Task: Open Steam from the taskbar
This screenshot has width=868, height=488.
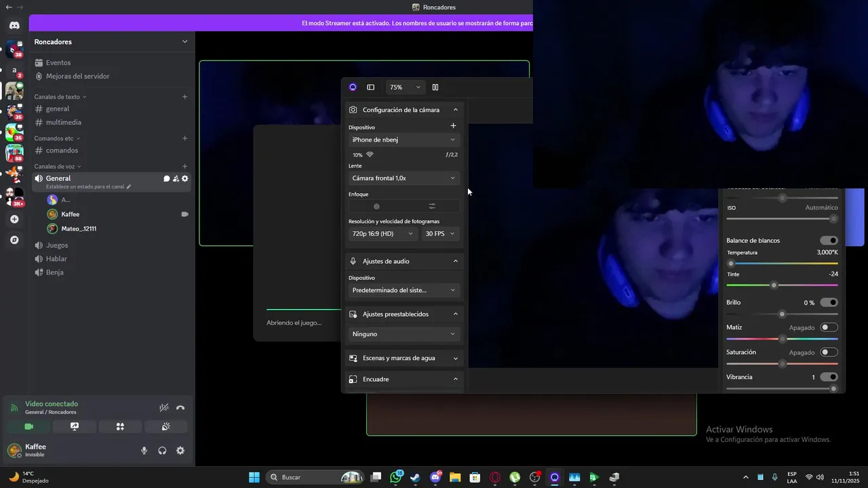Action: [x=415, y=477]
